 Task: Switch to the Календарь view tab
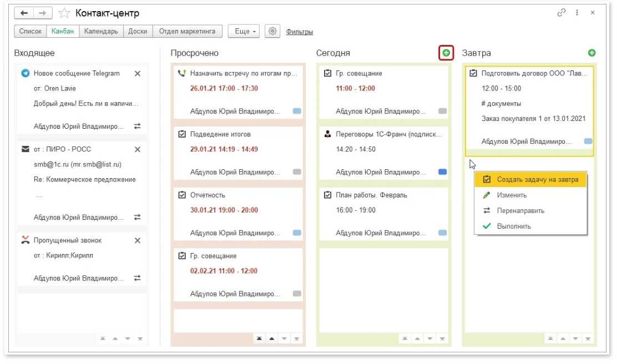tap(101, 32)
